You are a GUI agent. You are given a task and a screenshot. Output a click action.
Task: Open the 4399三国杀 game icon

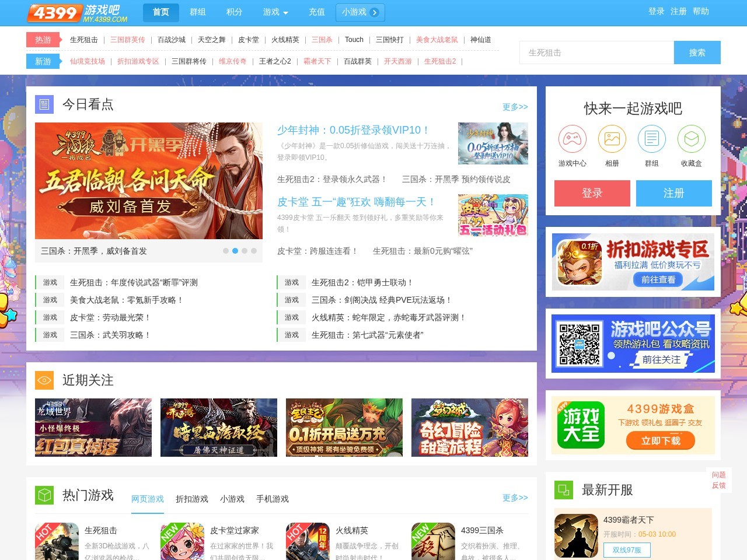433,541
